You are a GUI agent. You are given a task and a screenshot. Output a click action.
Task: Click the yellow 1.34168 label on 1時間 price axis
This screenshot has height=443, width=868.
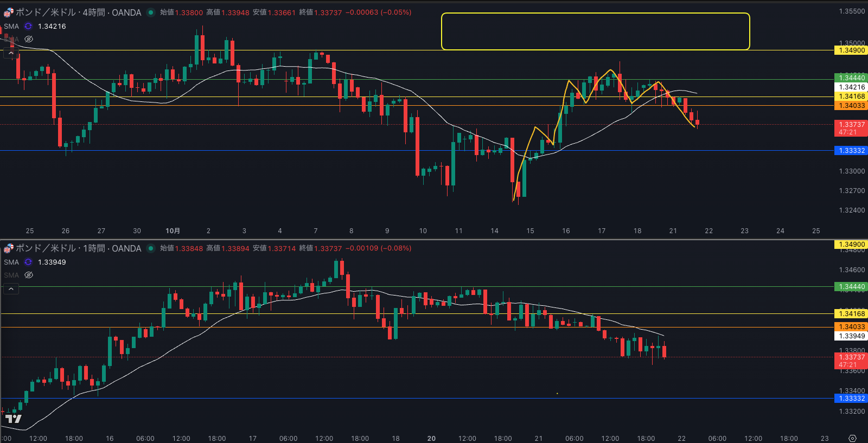point(851,314)
